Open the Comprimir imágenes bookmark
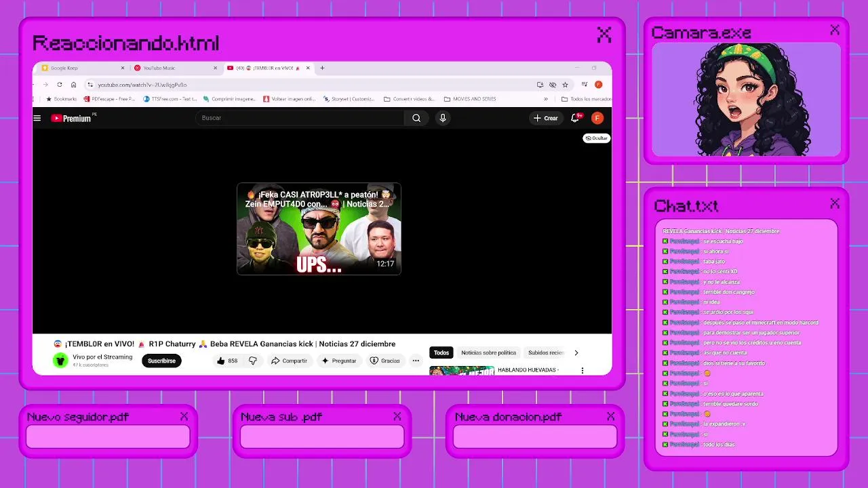Viewport: 868px width, 488px height. click(230, 99)
